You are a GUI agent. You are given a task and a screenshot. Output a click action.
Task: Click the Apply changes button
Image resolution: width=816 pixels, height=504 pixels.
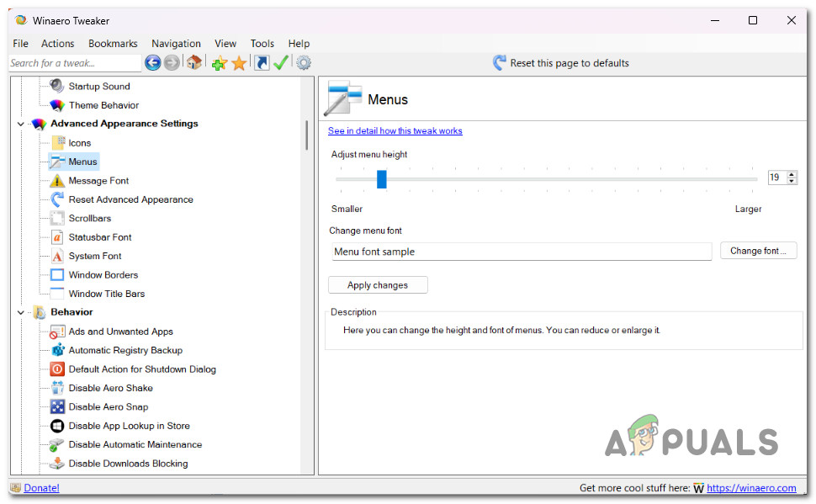coord(378,284)
